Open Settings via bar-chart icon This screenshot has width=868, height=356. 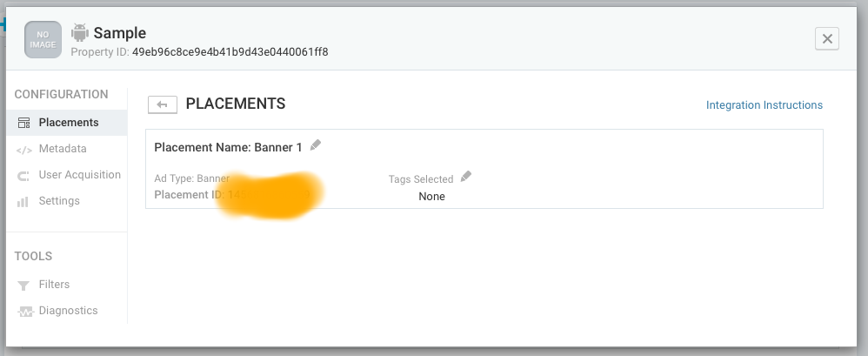tap(23, 201)
